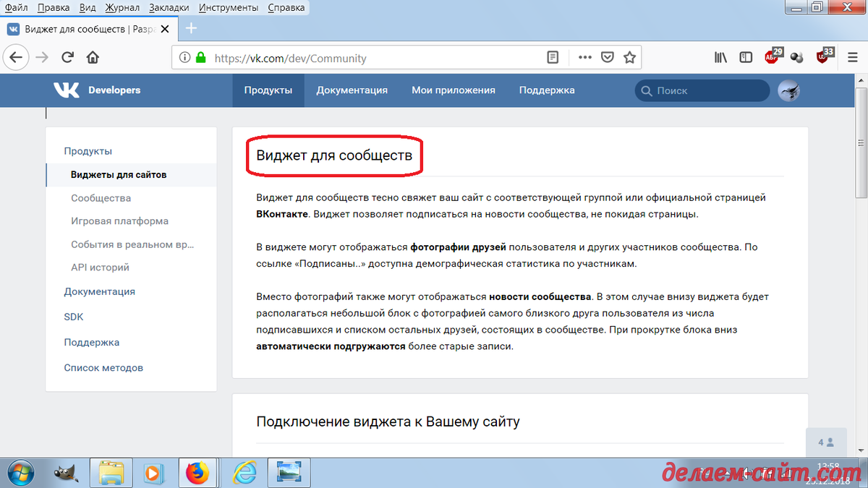Open the three-dot page actions menu

[x=584, y=57]
